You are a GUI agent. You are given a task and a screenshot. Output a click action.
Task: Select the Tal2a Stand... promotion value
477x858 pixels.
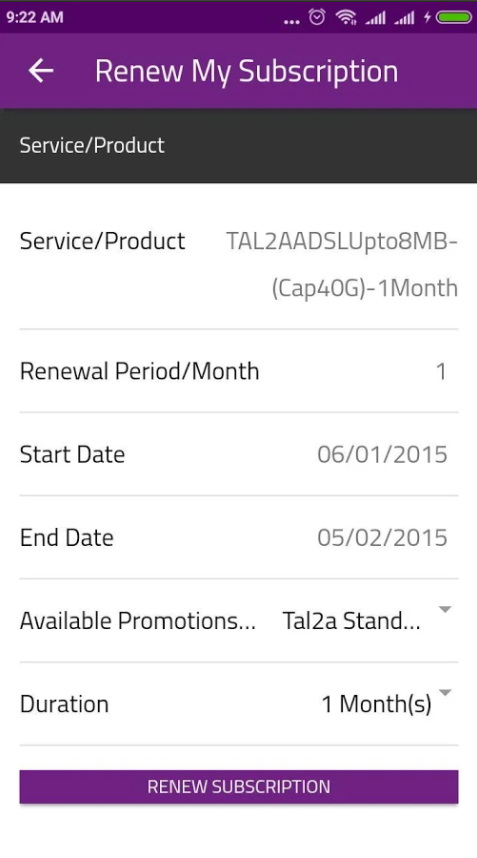tap(351, 621)
